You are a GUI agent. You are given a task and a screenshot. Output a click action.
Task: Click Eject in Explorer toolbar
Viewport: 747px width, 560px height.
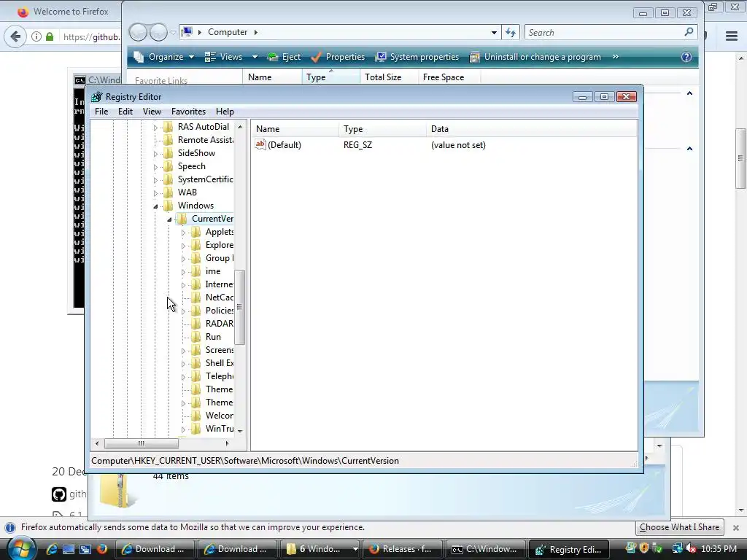284,57
